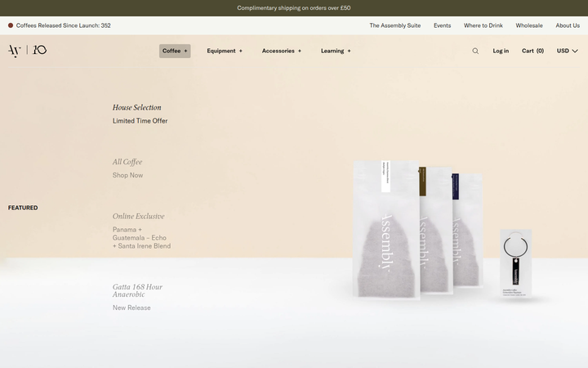Click Limited Time Offer link
The height and width of the screenshot is (368, 588).
[140, 121]
